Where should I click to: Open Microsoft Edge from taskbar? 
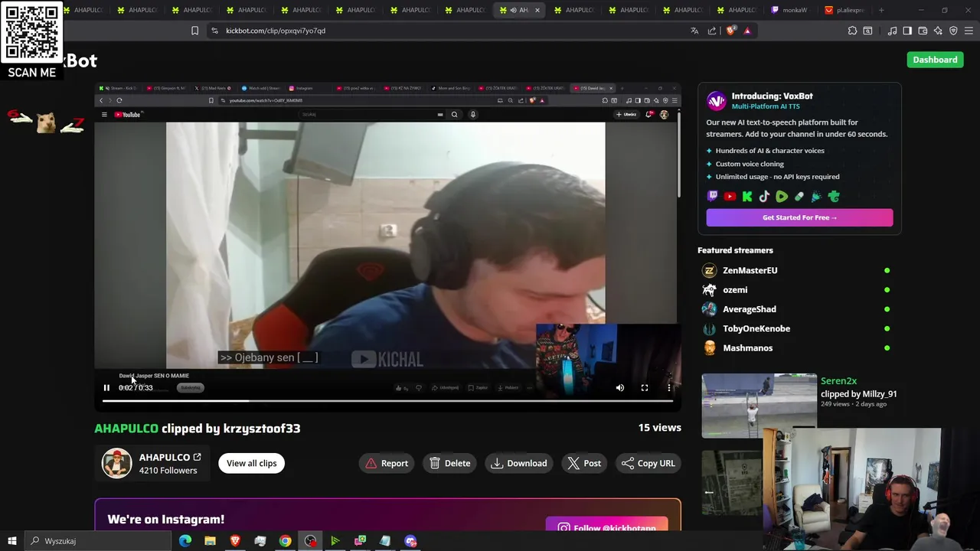click(185, 541)
